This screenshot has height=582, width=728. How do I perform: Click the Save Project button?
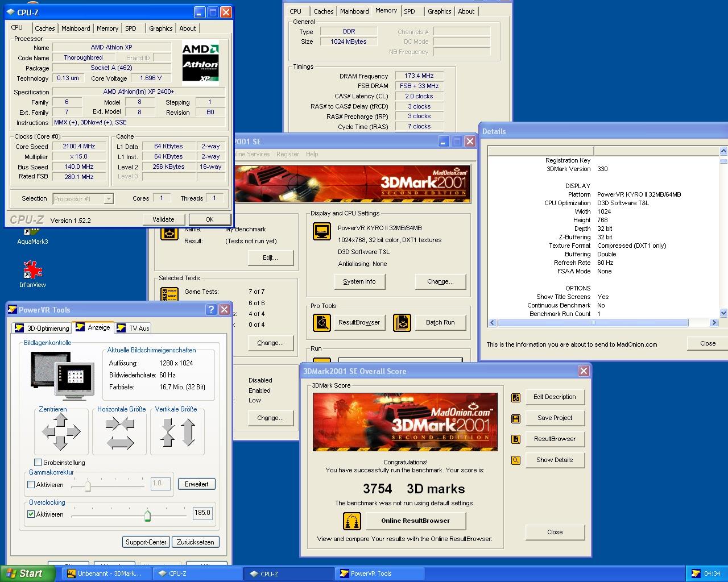coord(555,418)
